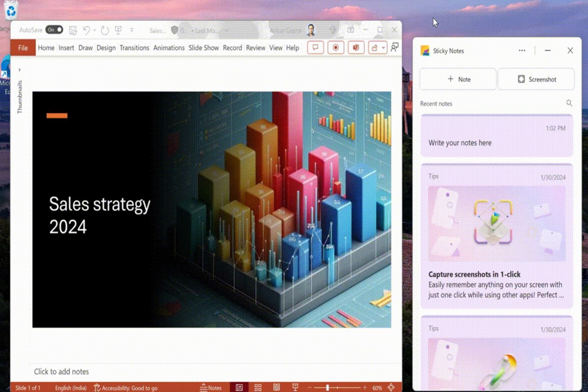This screenshot has width=588, height=392.
Task: Select the Slide Show menu tab
Action: pyautogui.click(x=203, y=48)
